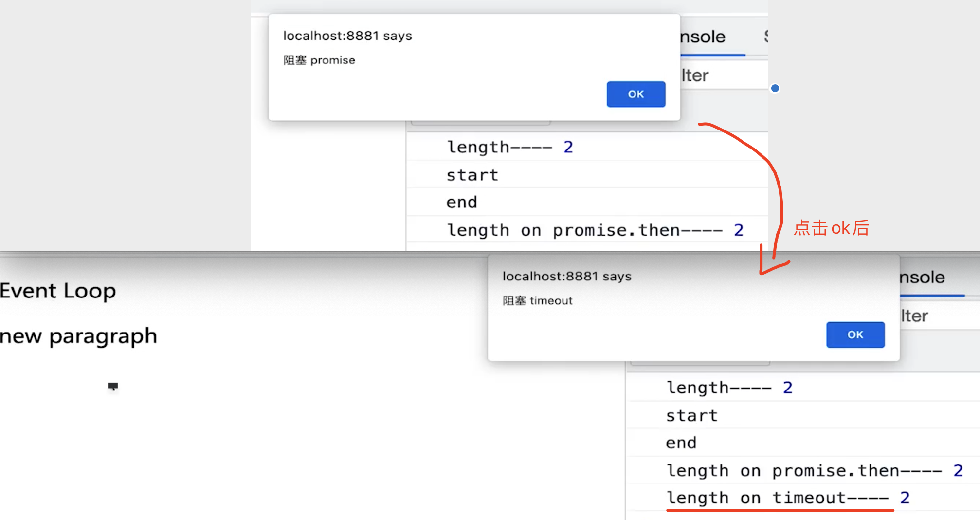
Task: Click OK in the 阻塞 timeout alert
Action: point(855,334)
